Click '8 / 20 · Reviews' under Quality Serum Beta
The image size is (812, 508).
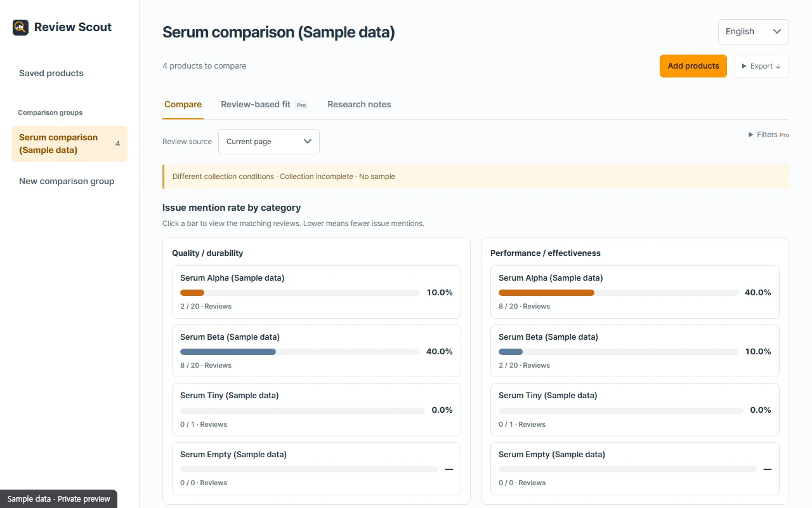(x=206, y=365)
